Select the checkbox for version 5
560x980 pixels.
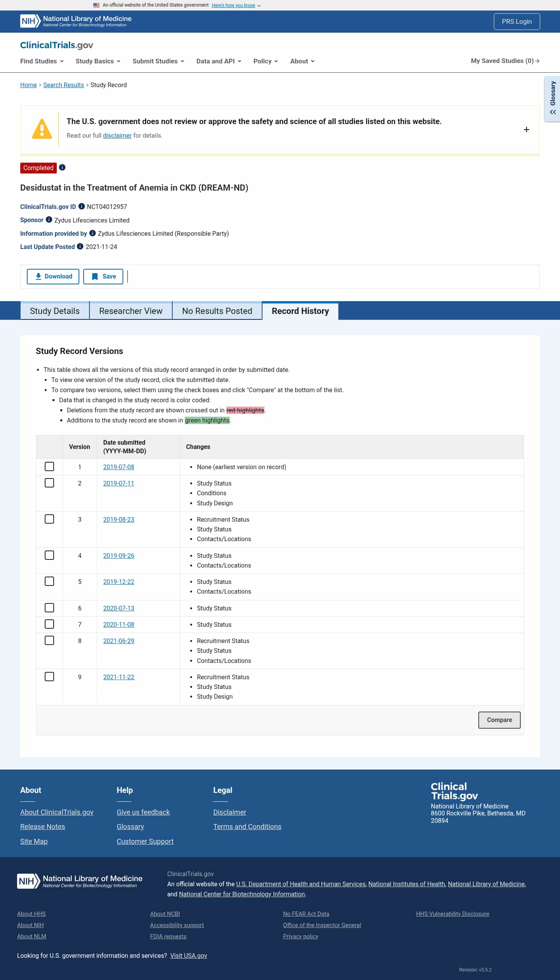point(49,581)
